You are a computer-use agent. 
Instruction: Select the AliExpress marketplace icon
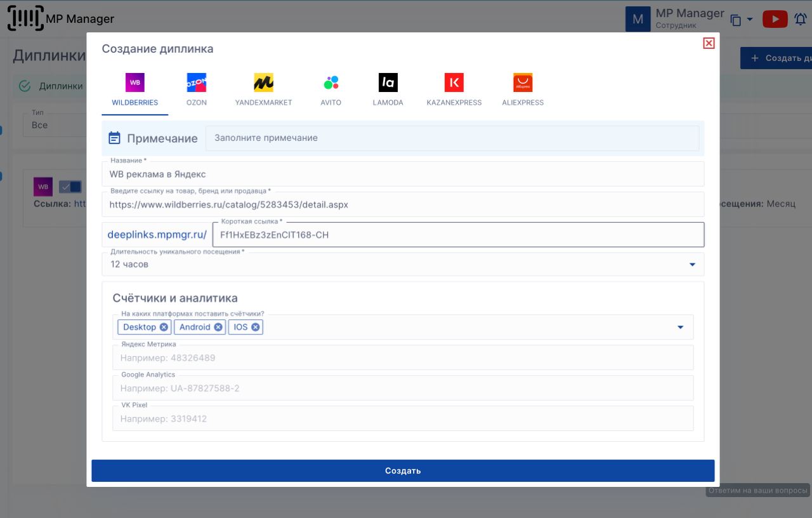tap(523, 83)
